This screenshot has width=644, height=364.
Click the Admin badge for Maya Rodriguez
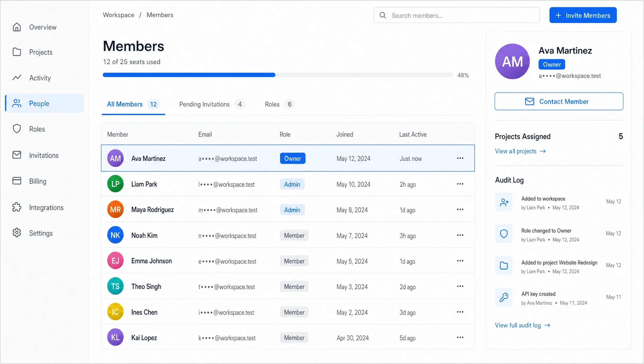[x=292, y=210]
